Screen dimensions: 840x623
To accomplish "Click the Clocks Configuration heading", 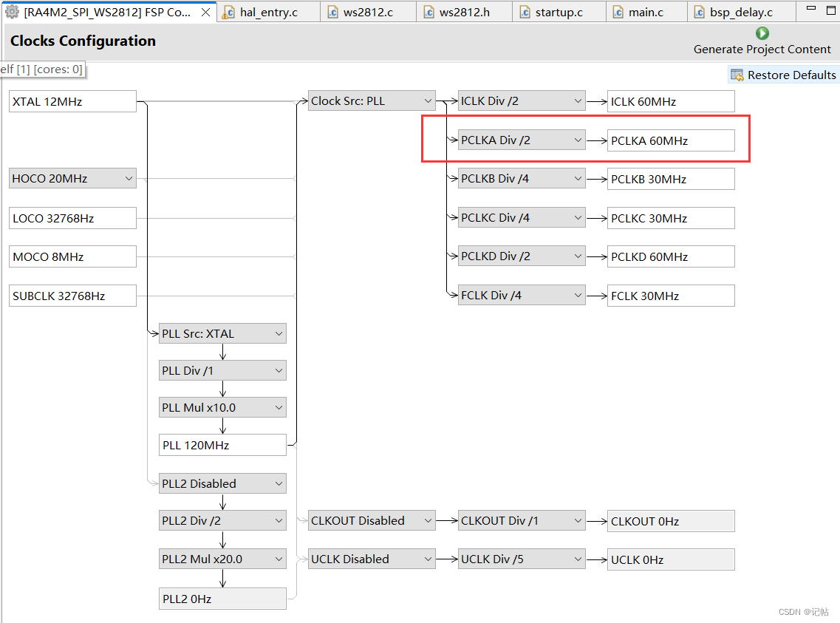I will (83, 41).
